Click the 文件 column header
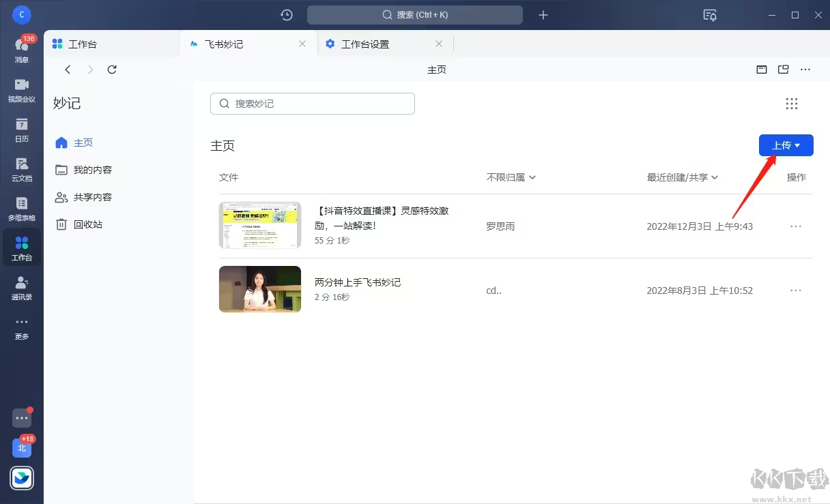 coord(229,177)
